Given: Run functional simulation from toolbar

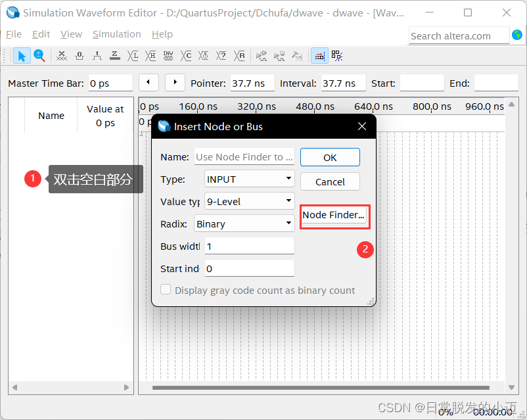Looking at the screenshot, I should pos(261,56).
